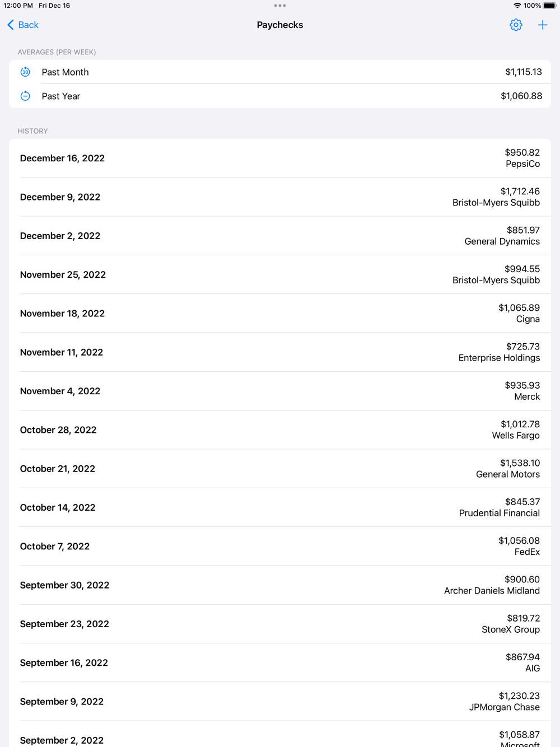
Task: Tap the Past Year clock icon
Action: pos(25,96)
